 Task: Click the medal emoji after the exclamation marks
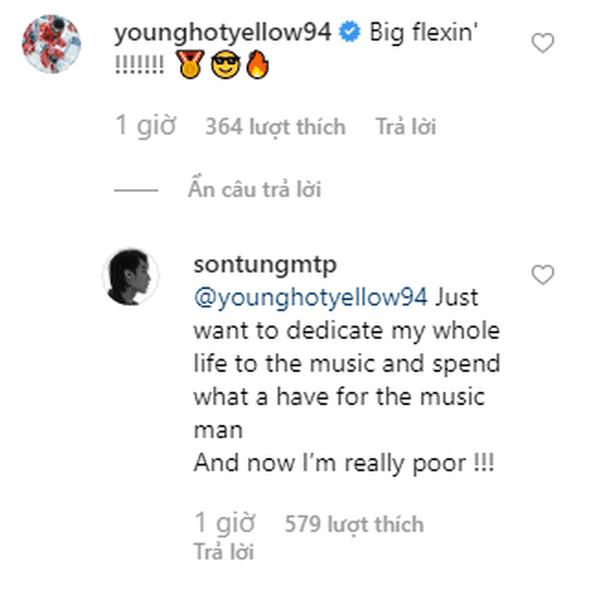coord(191,68)
